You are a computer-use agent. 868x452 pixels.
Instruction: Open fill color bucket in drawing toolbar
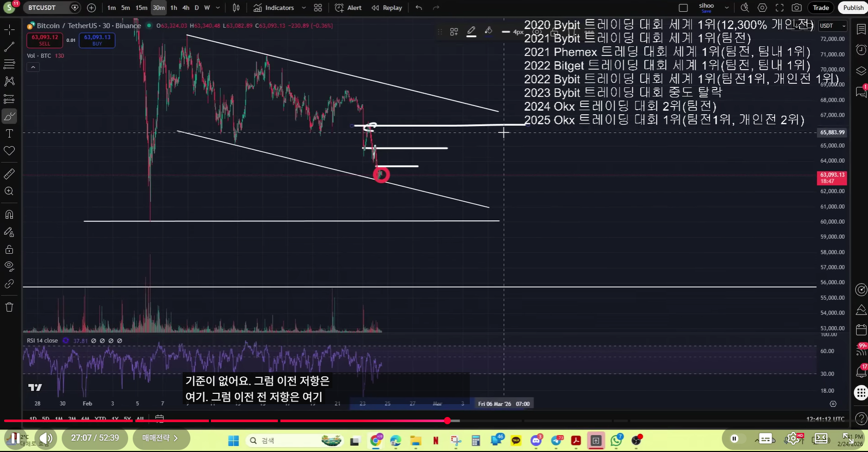(x=488, y=31)
